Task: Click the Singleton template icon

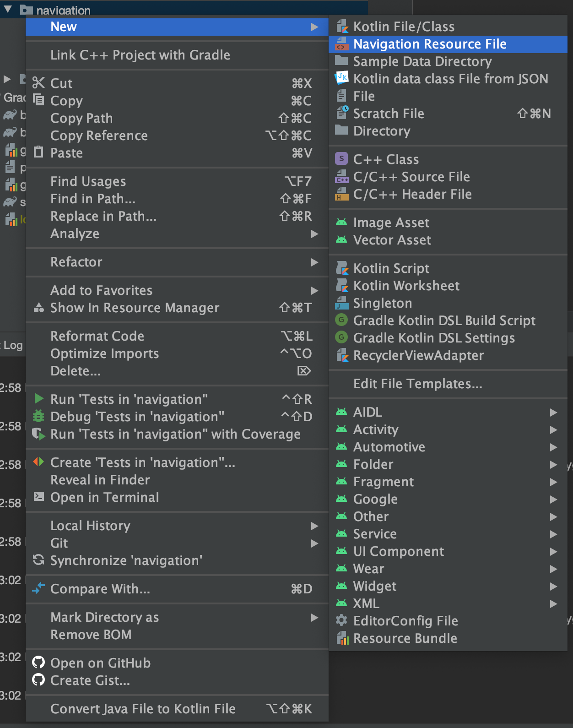Action: click(342, 303)
